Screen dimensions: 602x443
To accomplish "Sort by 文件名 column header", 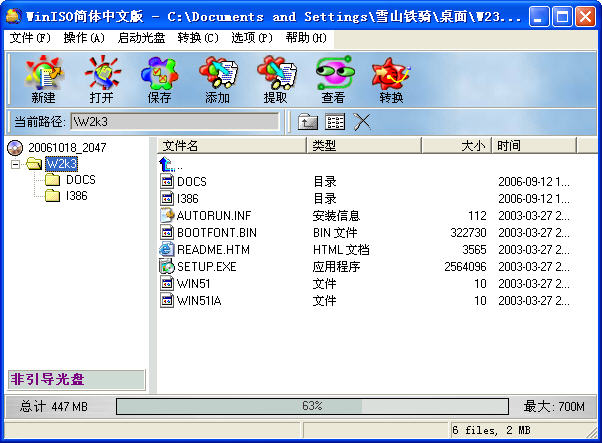I will pos(232,146).
